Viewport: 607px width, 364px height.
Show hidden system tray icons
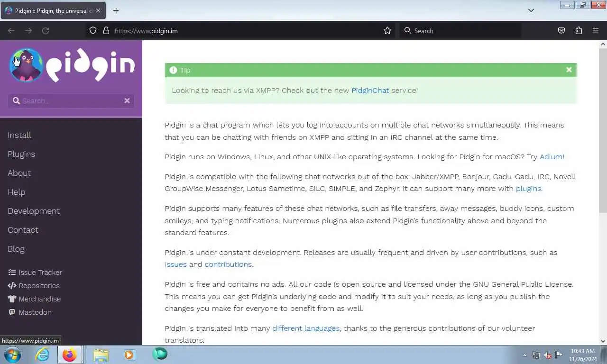[524, 355]
